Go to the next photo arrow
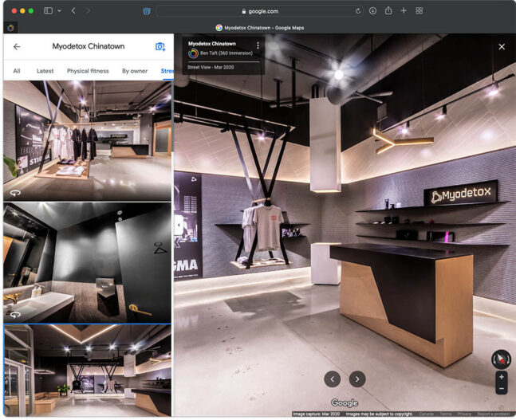 click(x=357, y=379)
